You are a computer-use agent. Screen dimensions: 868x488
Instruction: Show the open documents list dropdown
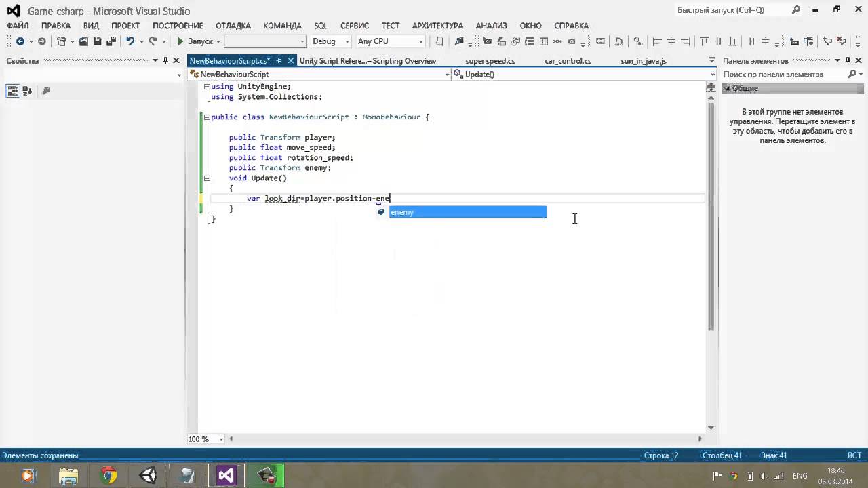coord(711,61)
